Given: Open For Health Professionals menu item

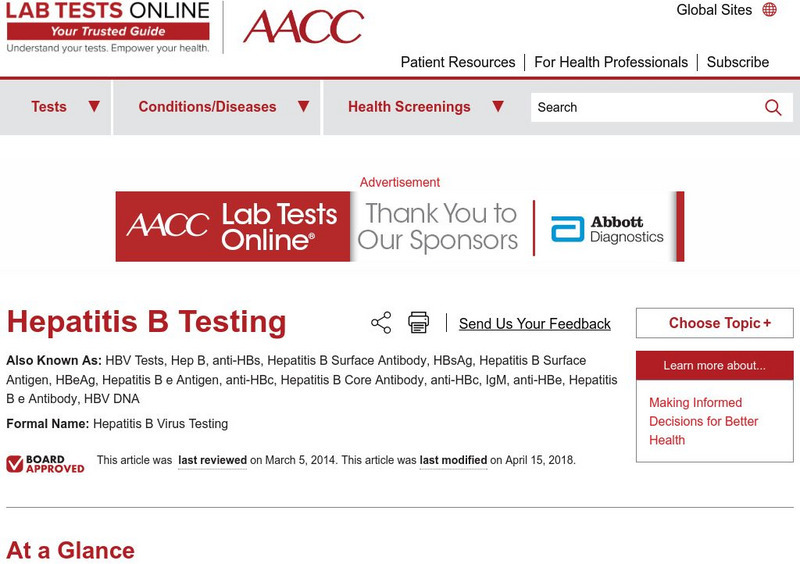Looking at the screenshot, I should [611, 62].
